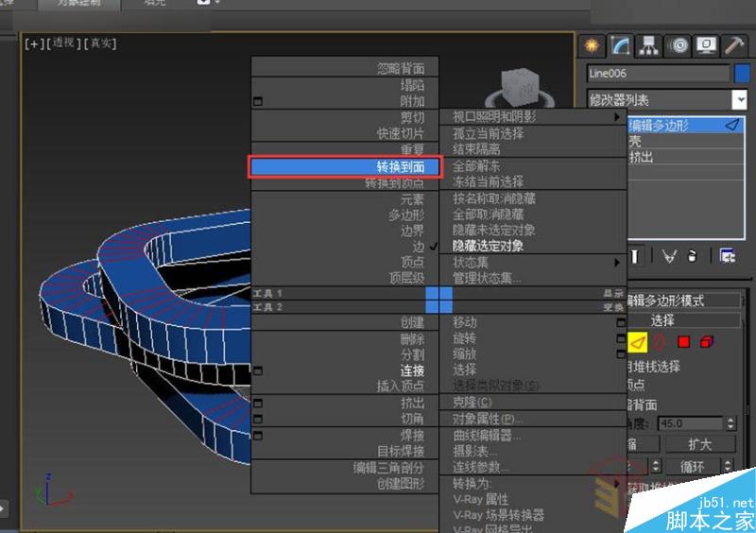Select 挤出 modifier in the stack
The height and width of the screenshot is (533, 756).
tap(686, 157)
